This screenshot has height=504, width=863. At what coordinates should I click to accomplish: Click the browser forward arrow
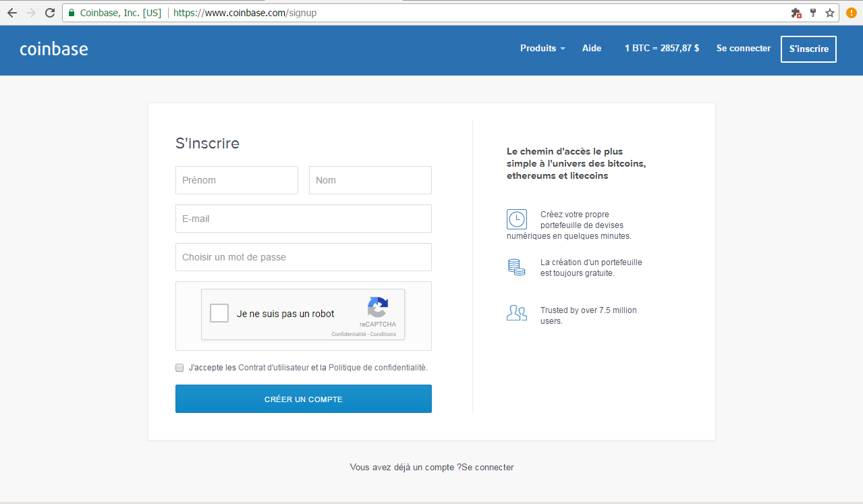(x=31, y=13)
